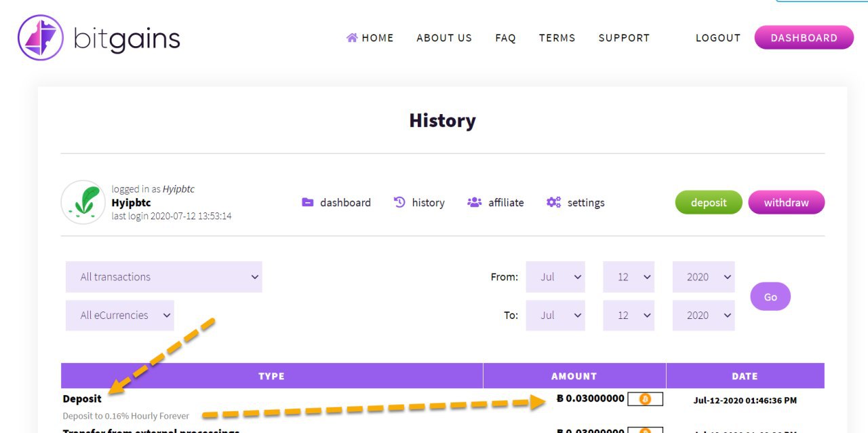The width and height of the screenshot is (868, 433).
Task: Click the Jul-12-2020 01:46:36 PM date
Action: pos(745,400)
